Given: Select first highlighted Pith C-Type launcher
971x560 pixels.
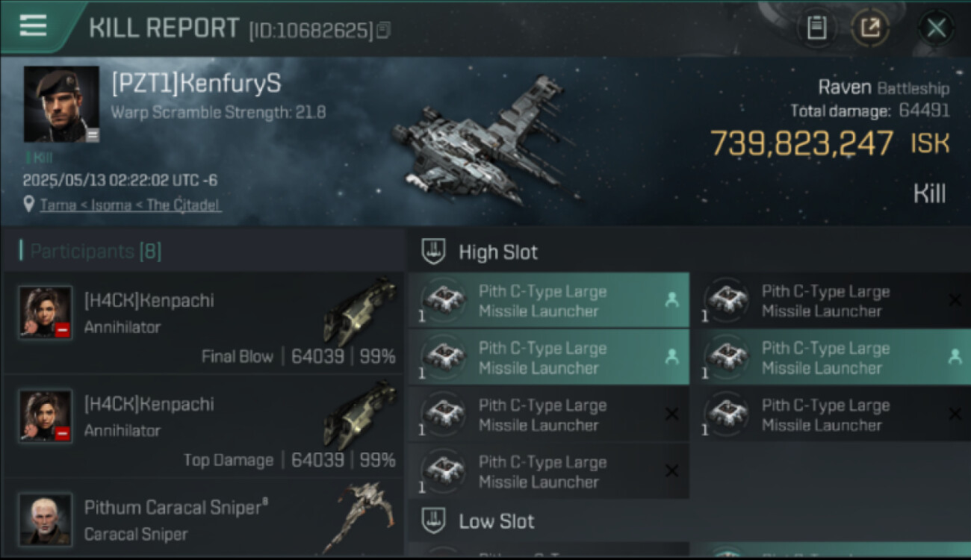Looking at the screenshot, I should 549,300.
